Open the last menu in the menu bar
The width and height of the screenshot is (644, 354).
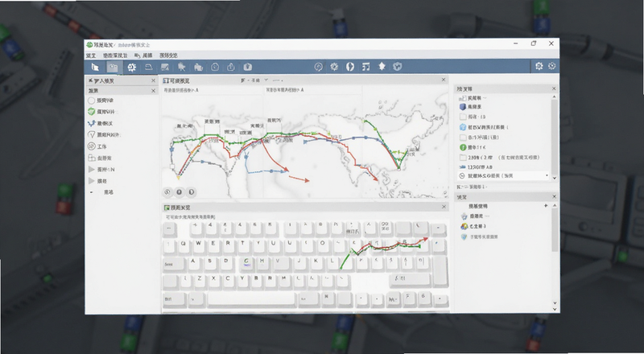(x=168, y=56)
